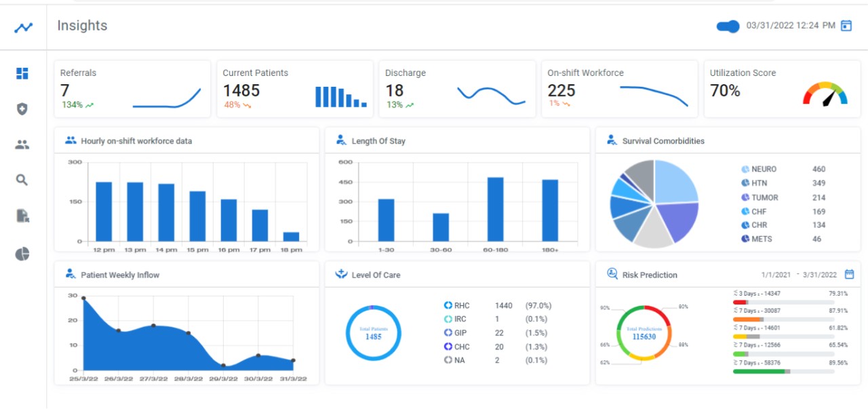Open the shield icon in sidebar
Image resolution: width=868 pixels, height=409 pixels.
[x=22, y=109]
